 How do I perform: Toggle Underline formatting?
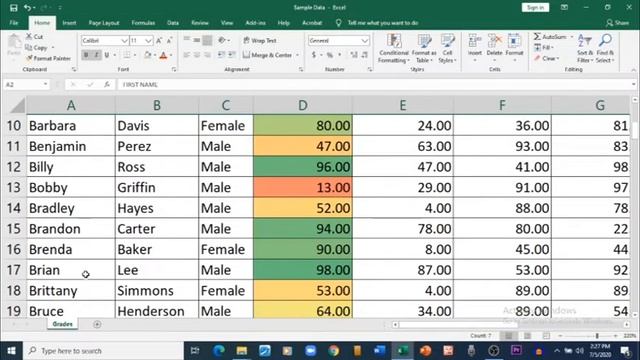(x=107, y=55)
